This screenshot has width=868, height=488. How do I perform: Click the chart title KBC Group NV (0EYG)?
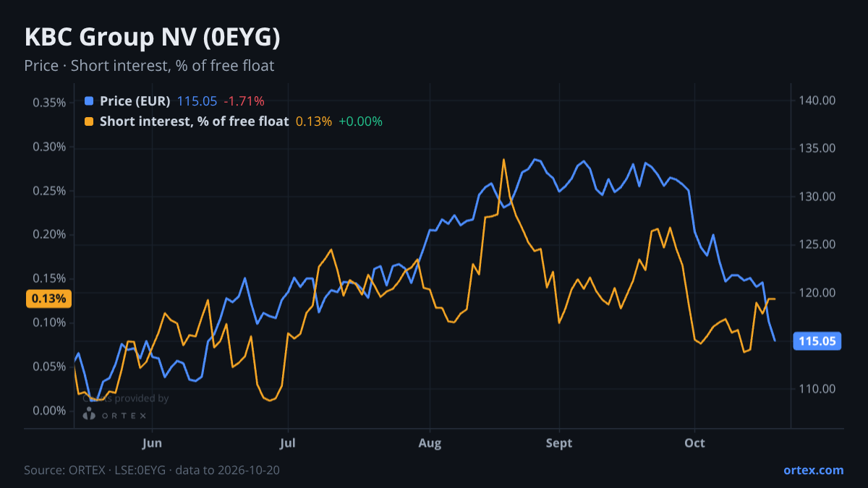point(153,38)
